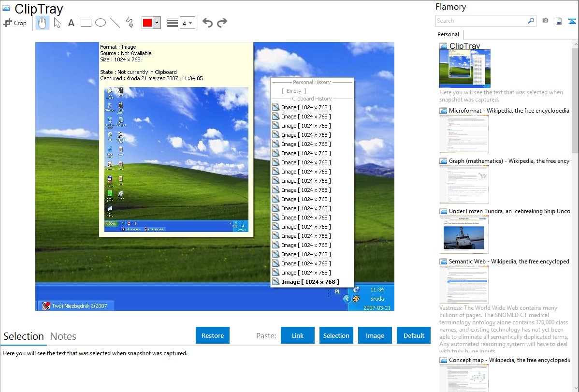Pick the ellipse shape tool
The image size is (579, 392).
101,23
